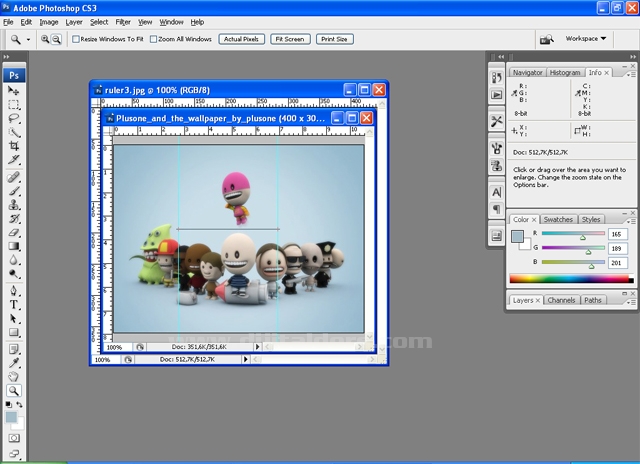Select the Slice tool
This screenshot has width=640, height=464.
(13, 160)
